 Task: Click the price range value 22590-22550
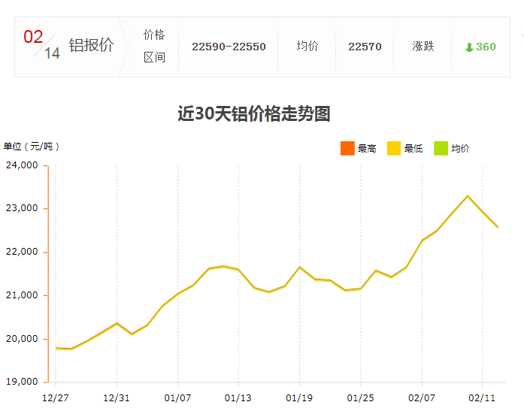pyautogui.click(x=229, y=47)
